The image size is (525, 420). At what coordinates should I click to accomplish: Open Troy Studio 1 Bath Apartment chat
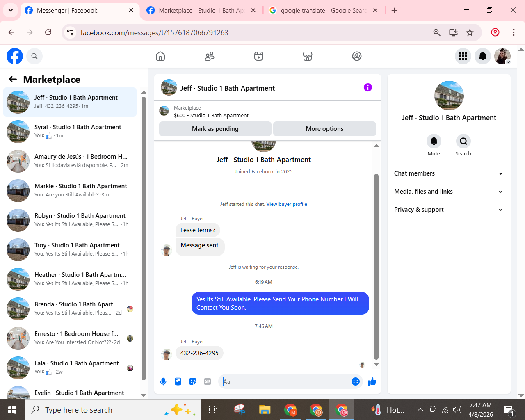[70, 250]
